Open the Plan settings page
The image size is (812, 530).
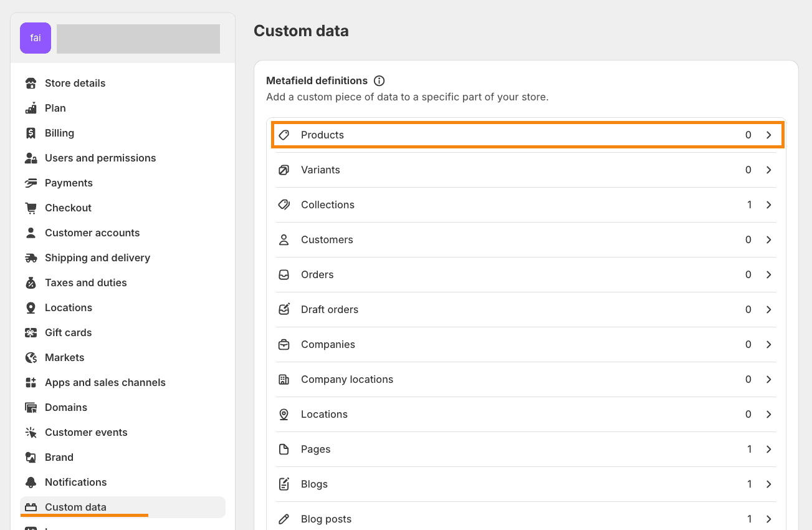(x=123, y=108)
